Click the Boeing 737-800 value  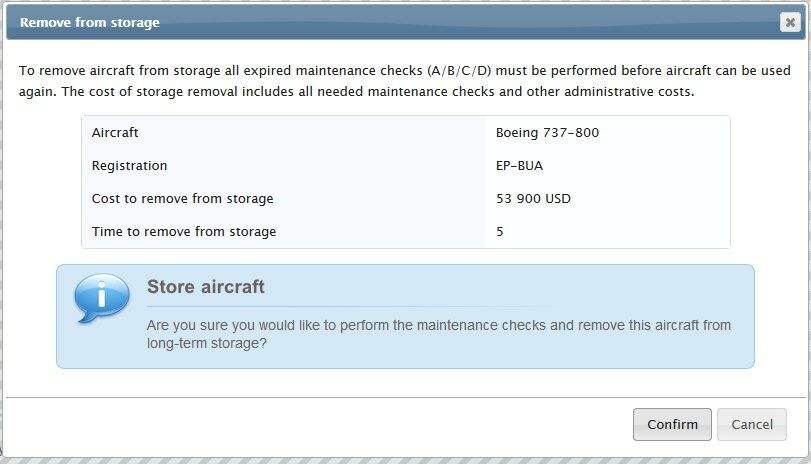(547, 132)
